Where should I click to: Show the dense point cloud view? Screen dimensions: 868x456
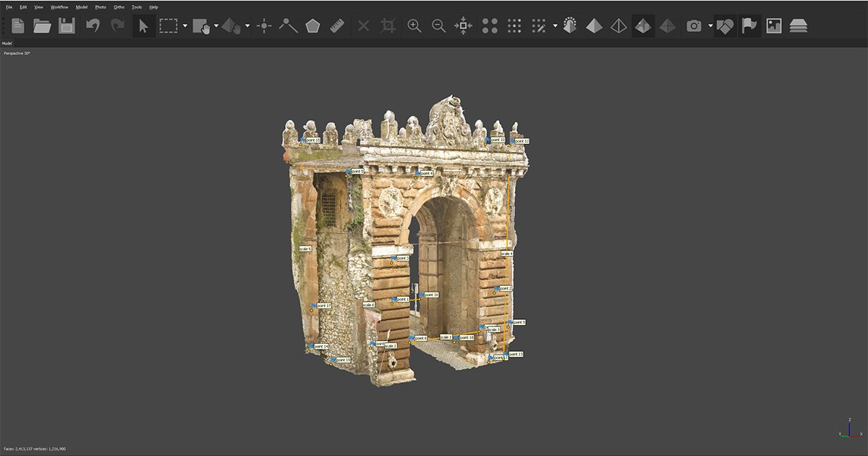(x=514, y=26)
